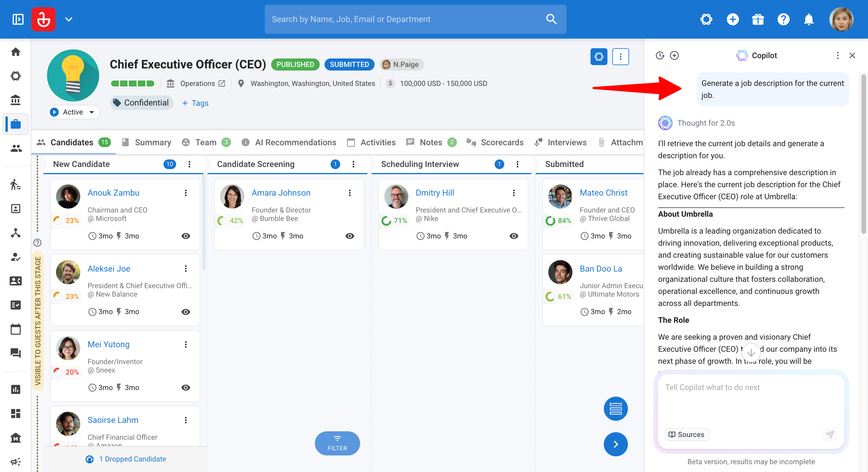Open Mei Yutong card options menu
The width and height of the screenshot is (868, 472).
pos(186,344)
